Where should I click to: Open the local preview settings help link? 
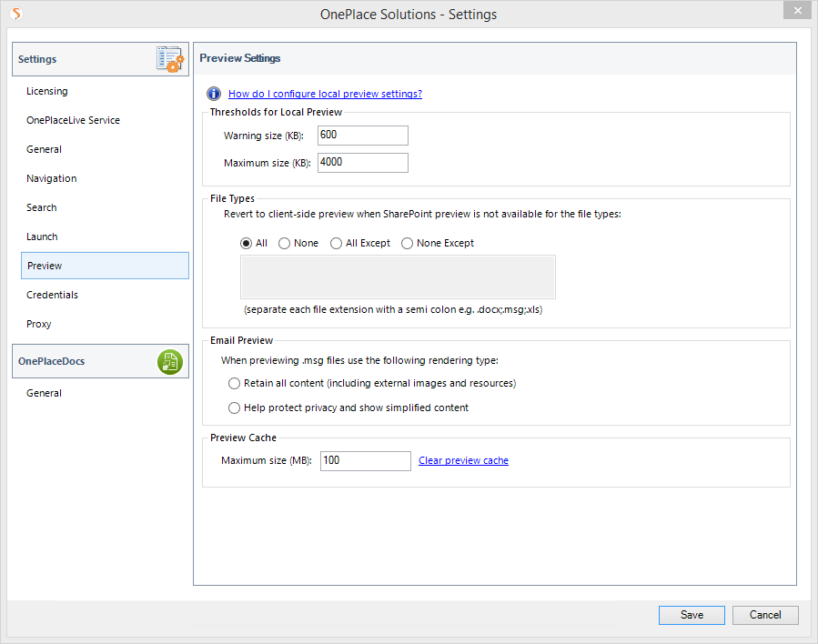click(x=325, y=94)
